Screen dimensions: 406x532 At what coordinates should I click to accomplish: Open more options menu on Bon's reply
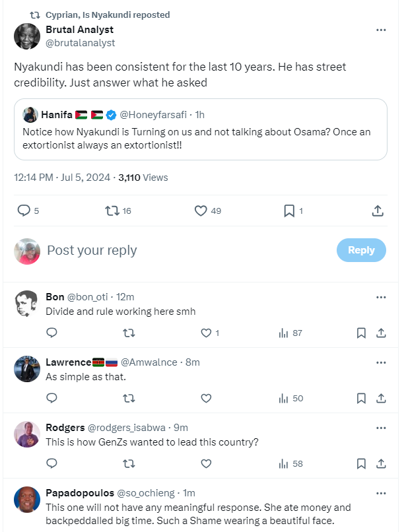381,297
